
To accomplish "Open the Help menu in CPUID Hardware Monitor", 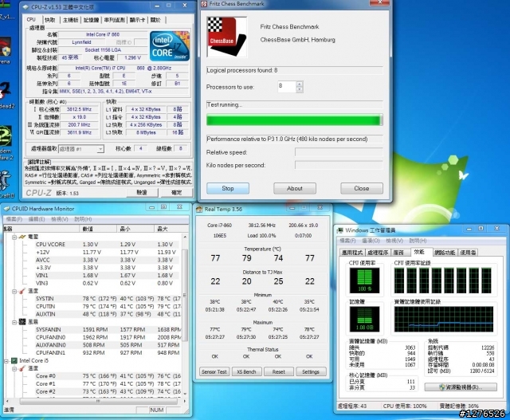I will [83, 219].
